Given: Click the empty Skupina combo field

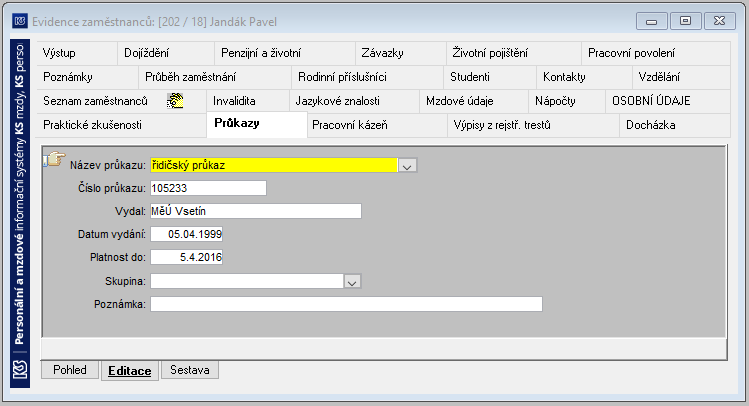Looking at the screenshot, I should pyautogui.click(x=247, y=281).
